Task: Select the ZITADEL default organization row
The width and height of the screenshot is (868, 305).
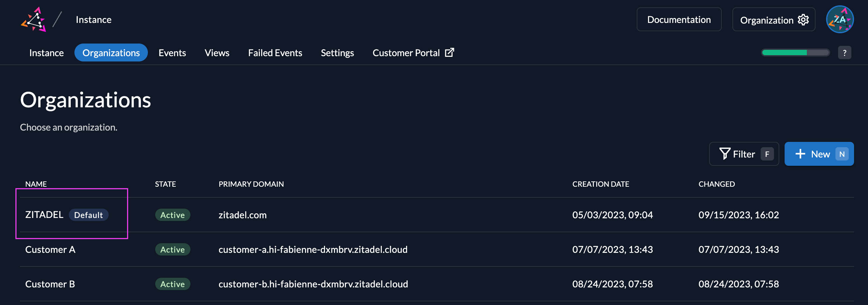Action: tap(44, 215)
